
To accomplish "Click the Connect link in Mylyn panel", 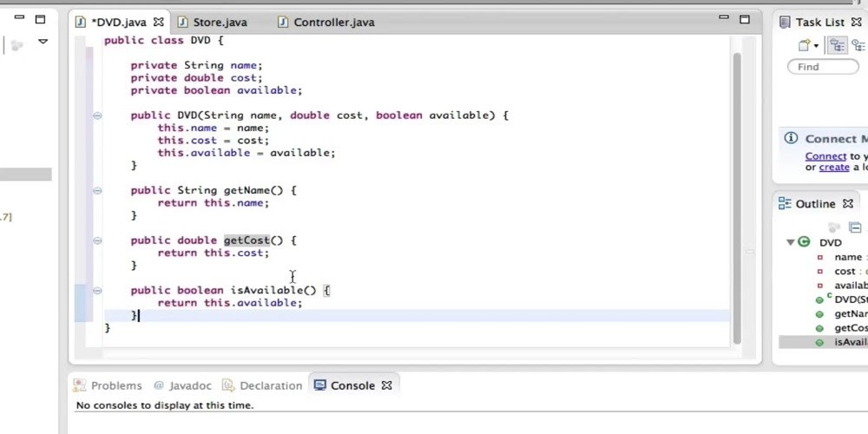I will coord(825,156).
